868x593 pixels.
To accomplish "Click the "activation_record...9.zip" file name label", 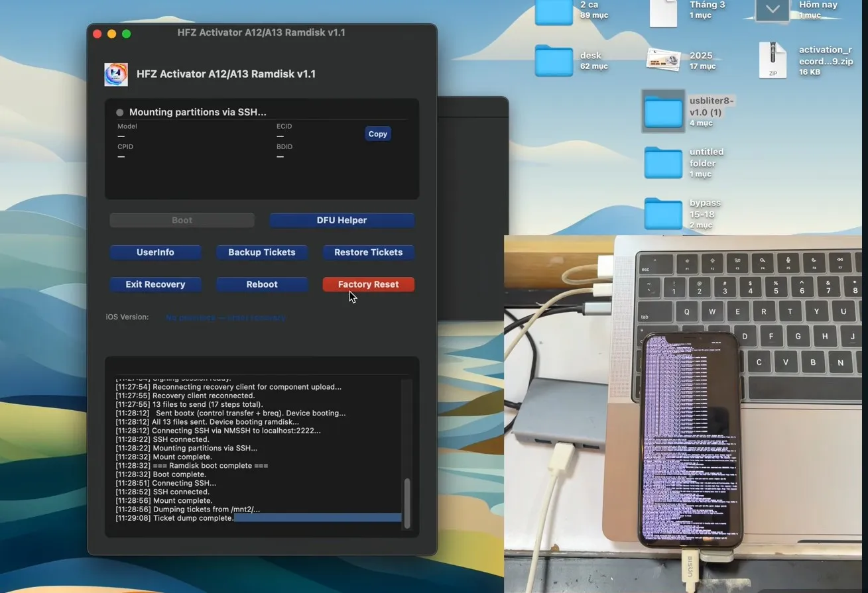I will pos(826,56).
